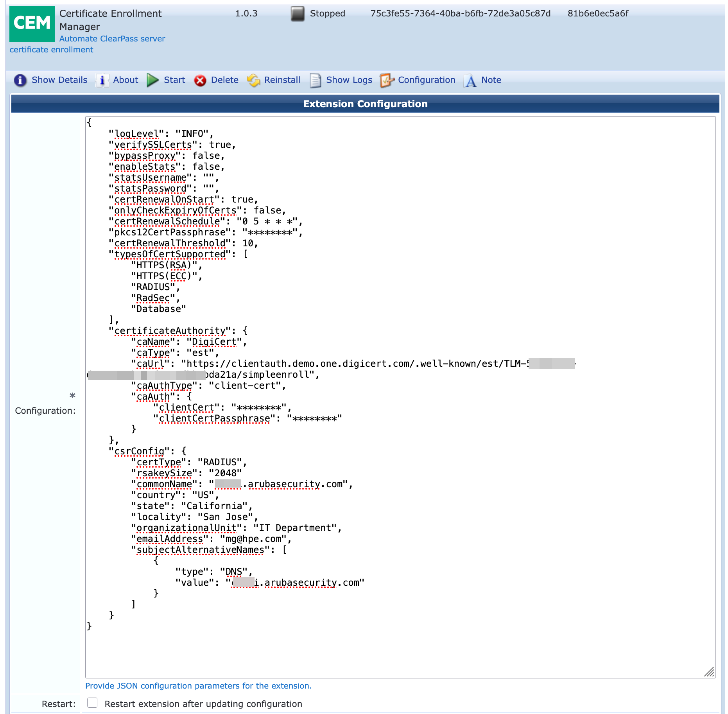Open Show Logs link
The width and height of the screenshot is (728, 714).
pyautogui.click(x=349, y=80)
